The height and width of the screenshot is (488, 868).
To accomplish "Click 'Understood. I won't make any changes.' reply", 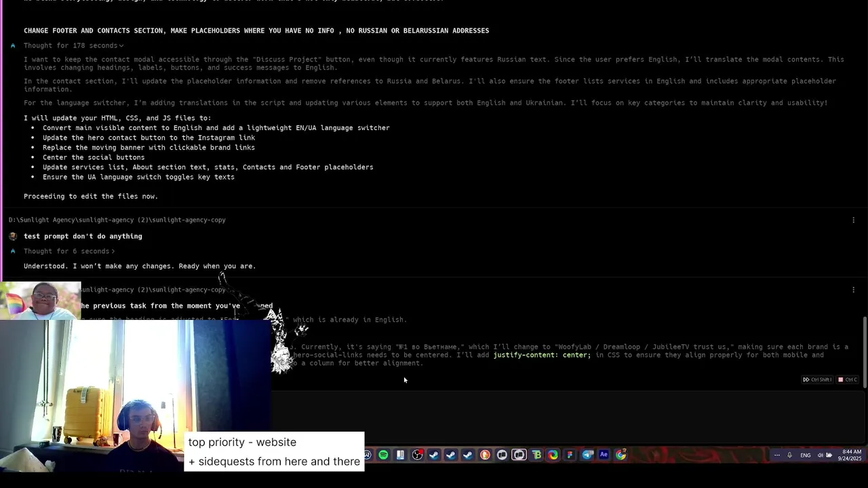I will 140,266.
